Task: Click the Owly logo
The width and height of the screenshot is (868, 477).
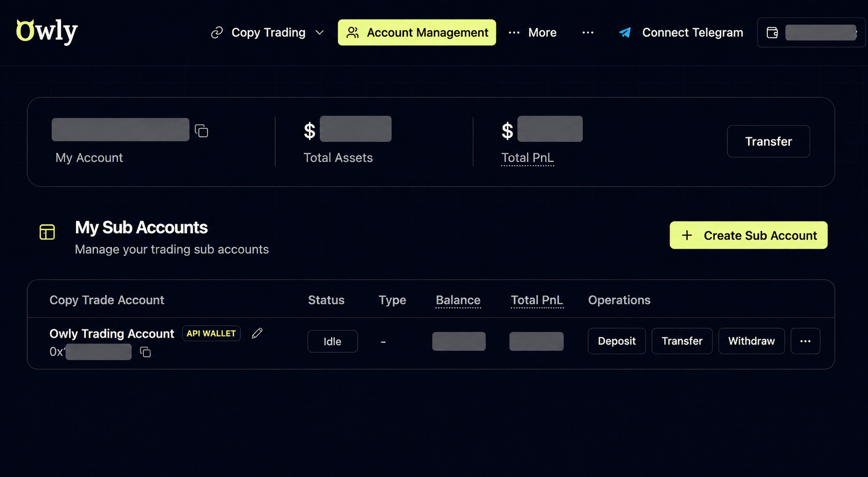Action: point(47,32)
